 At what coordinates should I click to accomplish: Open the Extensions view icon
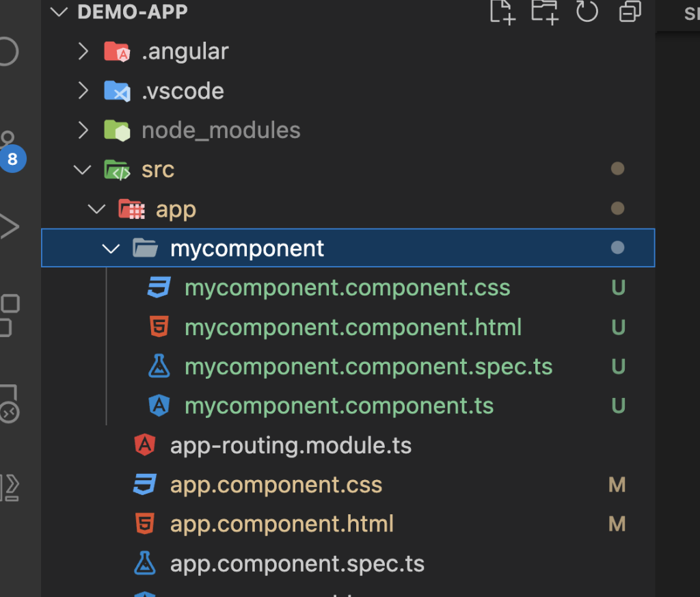[x=10, y=315]
